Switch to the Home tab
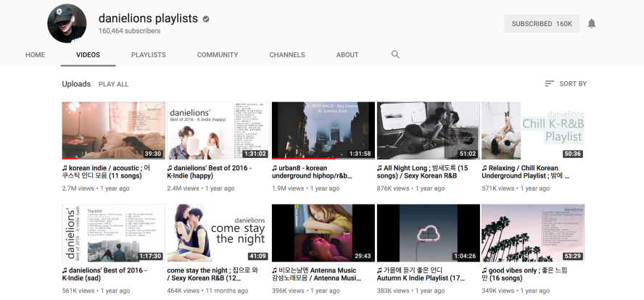Viewport: 644px width, 300px height. coord(36,54)
